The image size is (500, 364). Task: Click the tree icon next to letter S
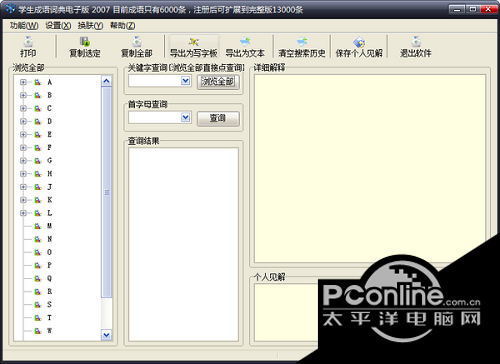pyautogui.click(x=38, y=305)
